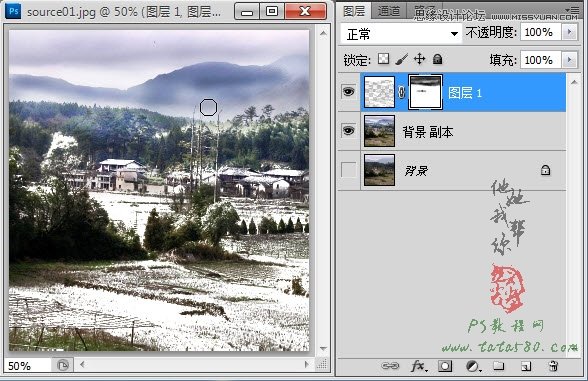Show the 背景 layer visibility box
The height and width of the screenshot is (381, 588).
click(349, 170)
